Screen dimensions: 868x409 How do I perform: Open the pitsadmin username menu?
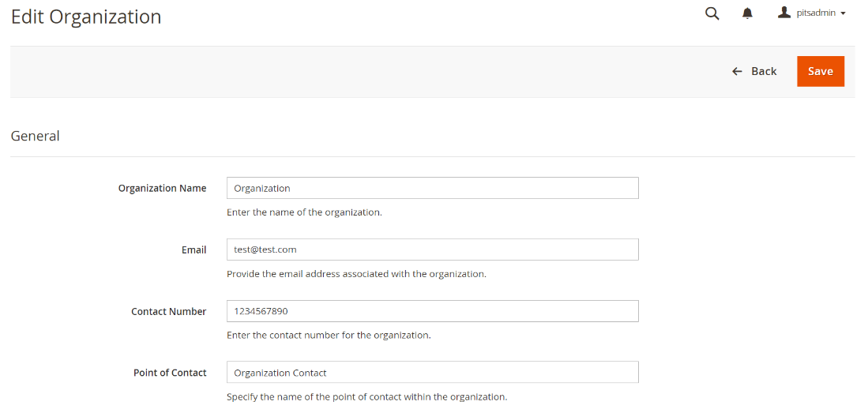pos(816,13)
